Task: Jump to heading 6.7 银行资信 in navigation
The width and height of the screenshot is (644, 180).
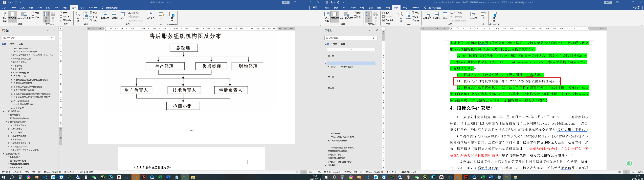Action: 17,66
